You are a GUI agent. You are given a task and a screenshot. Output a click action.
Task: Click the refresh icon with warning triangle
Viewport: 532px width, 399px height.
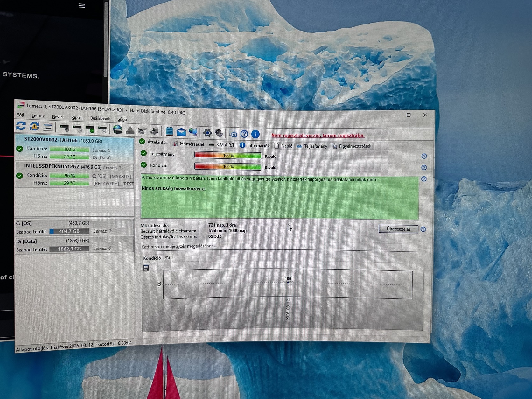click(34, 126)
